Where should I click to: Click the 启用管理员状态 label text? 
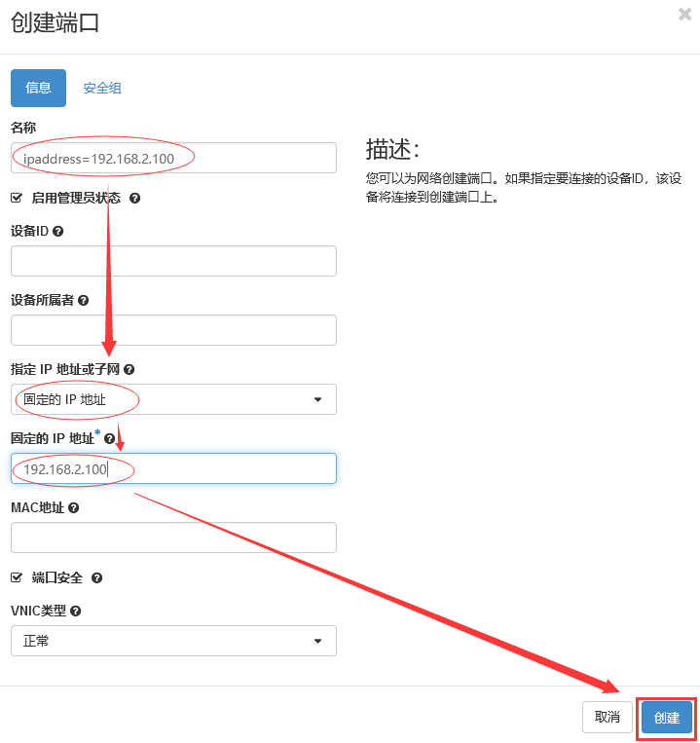[x=76, y=198]
